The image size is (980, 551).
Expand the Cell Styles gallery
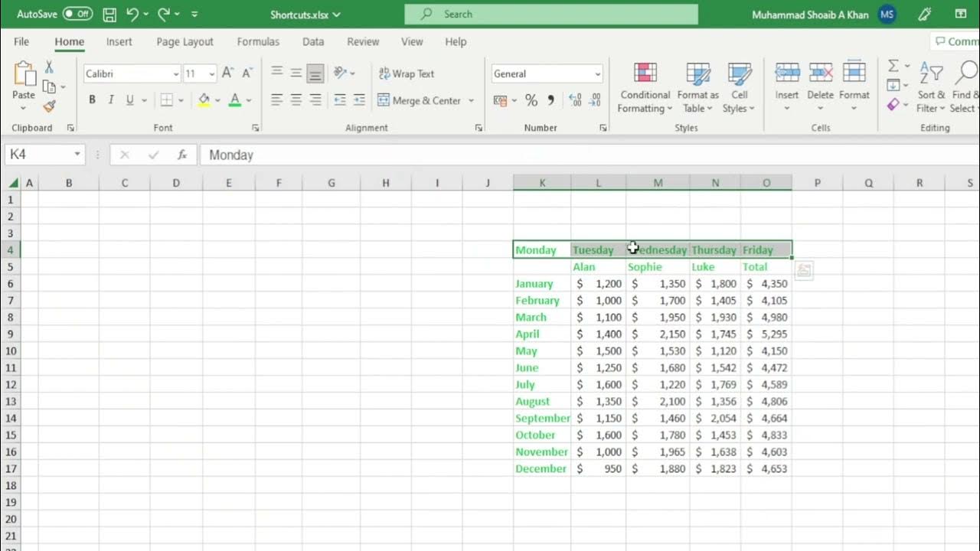[739, 88]
